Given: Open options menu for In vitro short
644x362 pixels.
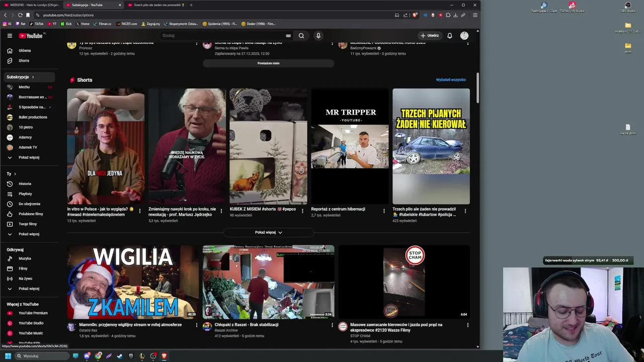Looking at the screenshot, I should [x=140, y=211].
